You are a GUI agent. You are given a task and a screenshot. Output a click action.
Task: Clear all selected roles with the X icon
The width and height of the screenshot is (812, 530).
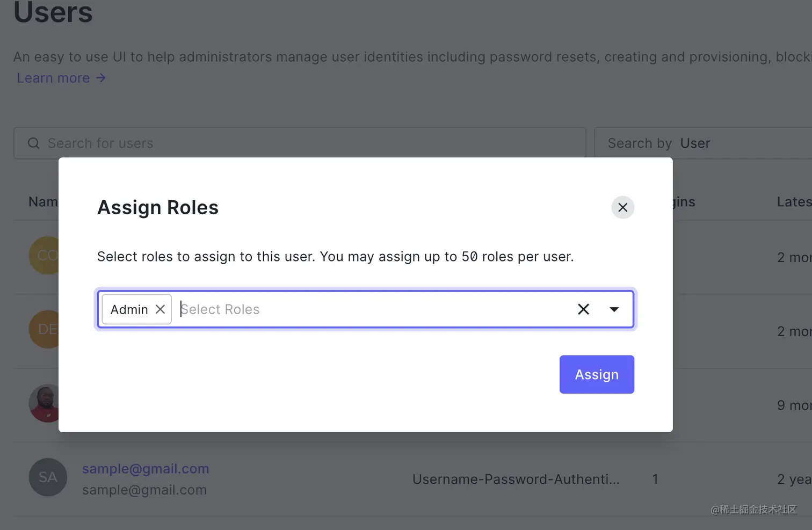584,309
